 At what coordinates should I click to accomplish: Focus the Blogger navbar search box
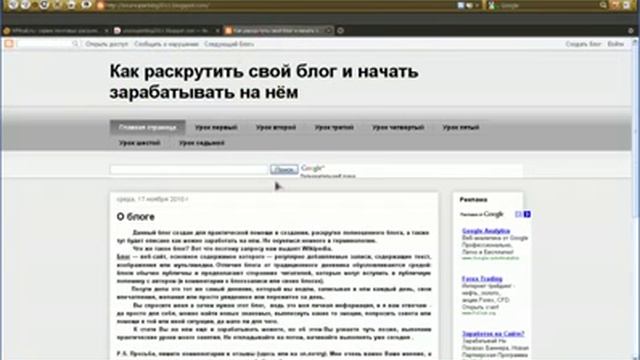pos(44,44)
